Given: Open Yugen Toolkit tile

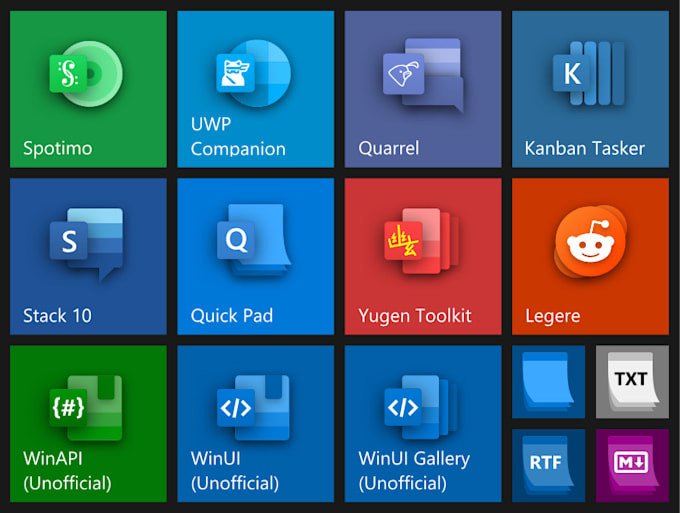Looking at the screenshot, I should (423, 256).
